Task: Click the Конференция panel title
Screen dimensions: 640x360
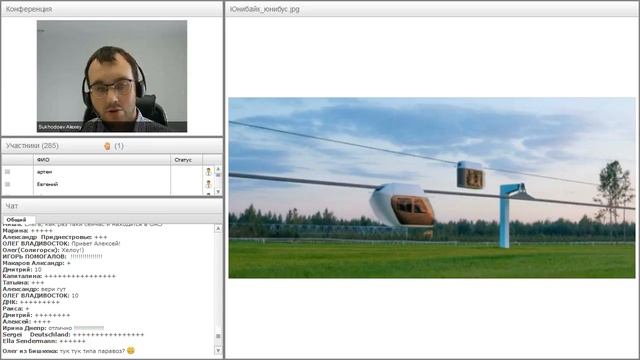Action: click(29, 9)
